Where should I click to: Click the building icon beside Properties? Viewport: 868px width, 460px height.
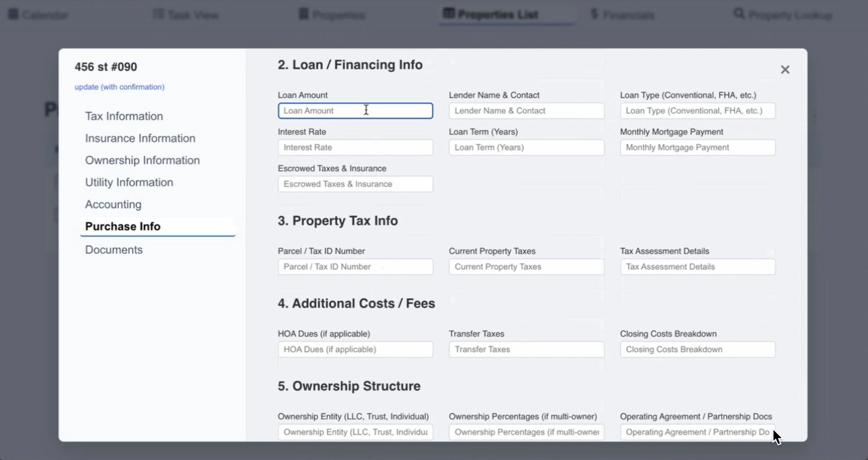(303, 14)
